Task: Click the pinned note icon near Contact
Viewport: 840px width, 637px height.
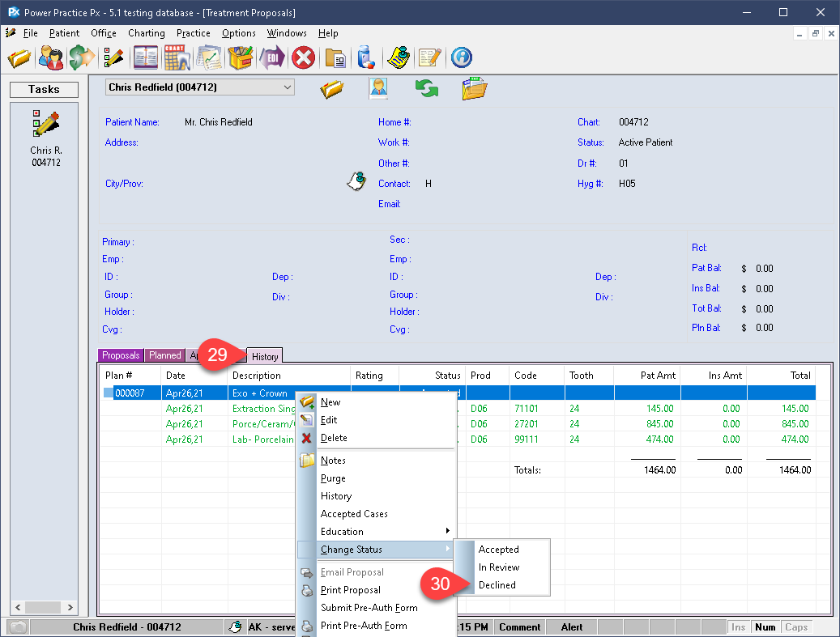Action: click(x=356, y=181)
